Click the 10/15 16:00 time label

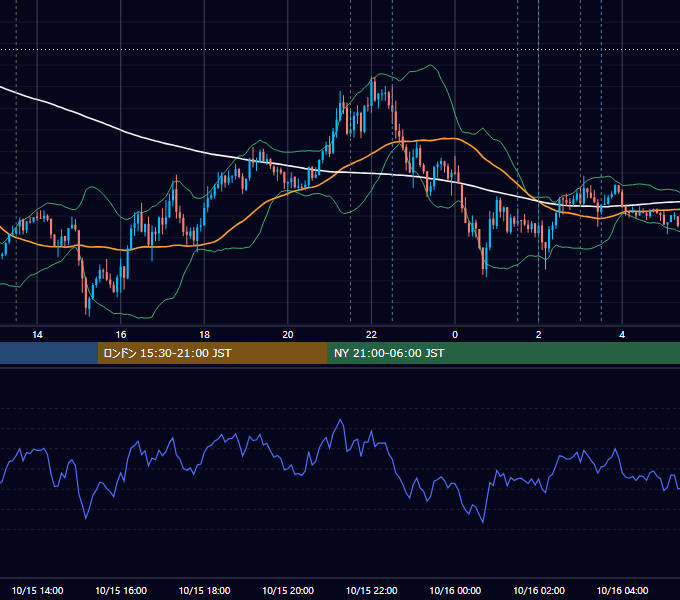pos(121,590)
